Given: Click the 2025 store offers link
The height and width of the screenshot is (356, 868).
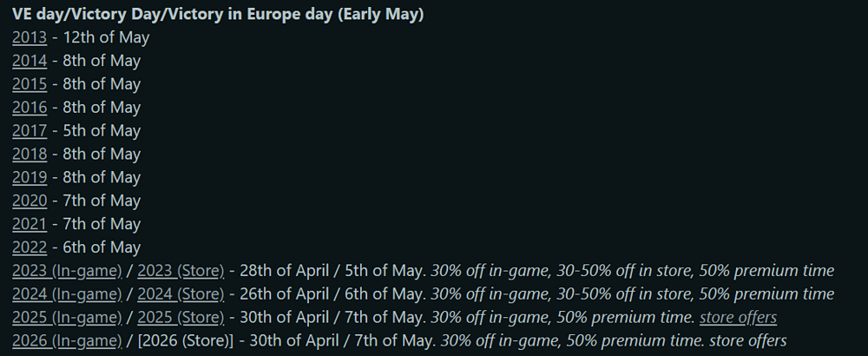Looking at the screenshot, I should [x=738, y=318].
